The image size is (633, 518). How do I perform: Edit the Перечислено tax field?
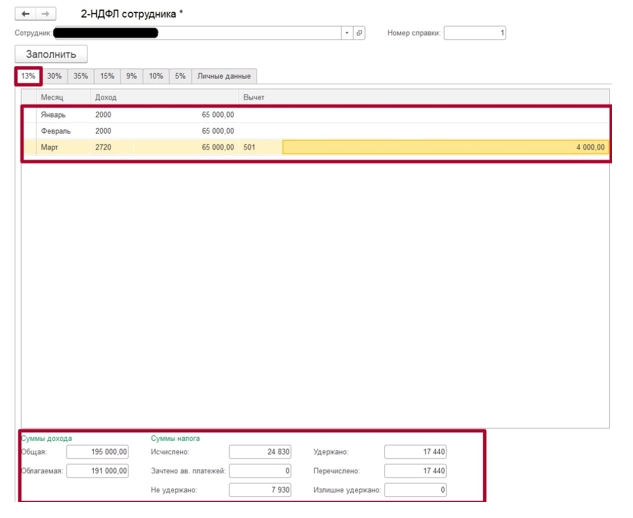coord(415,471)
